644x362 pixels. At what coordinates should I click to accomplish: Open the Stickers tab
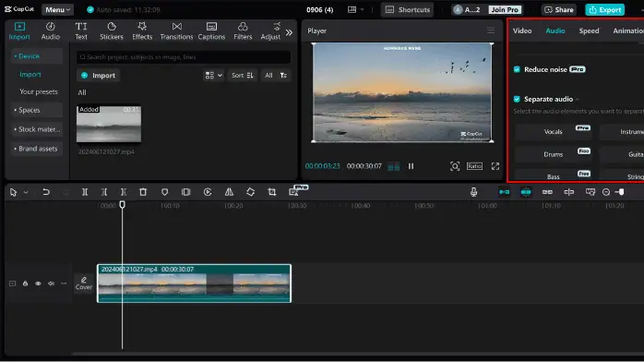(112, 30)
